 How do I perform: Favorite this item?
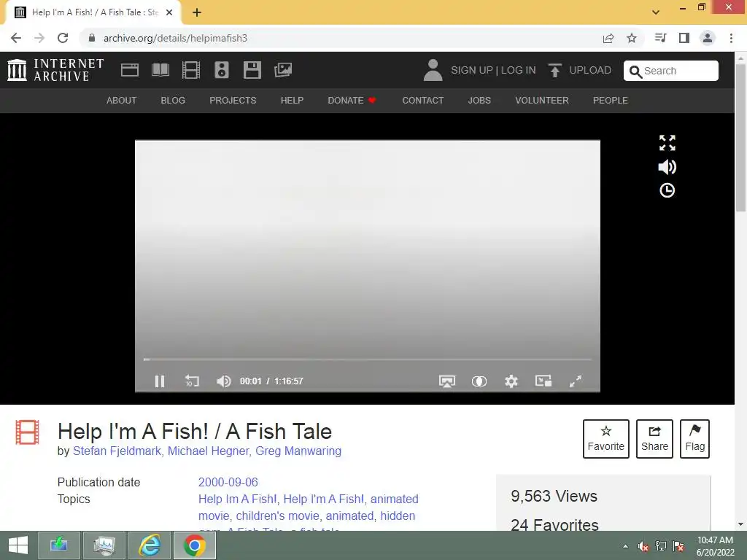pyautogui.click(x=606, y=439)
